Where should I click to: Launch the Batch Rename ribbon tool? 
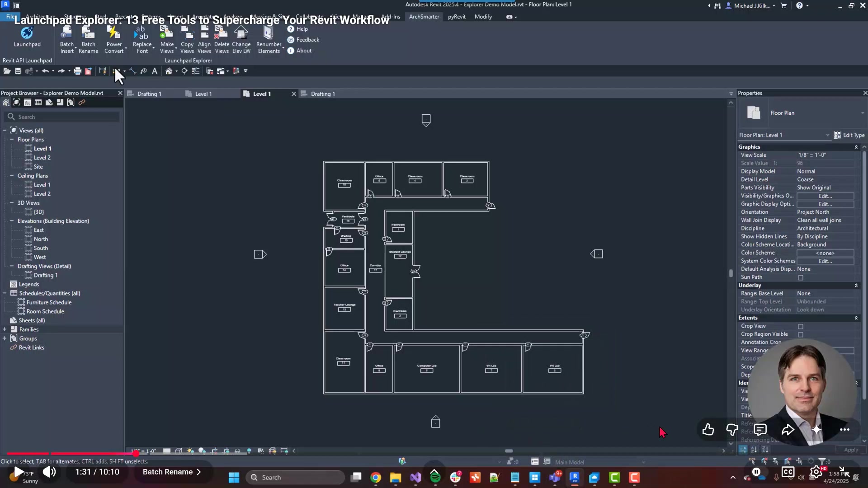tap(88, 40)
